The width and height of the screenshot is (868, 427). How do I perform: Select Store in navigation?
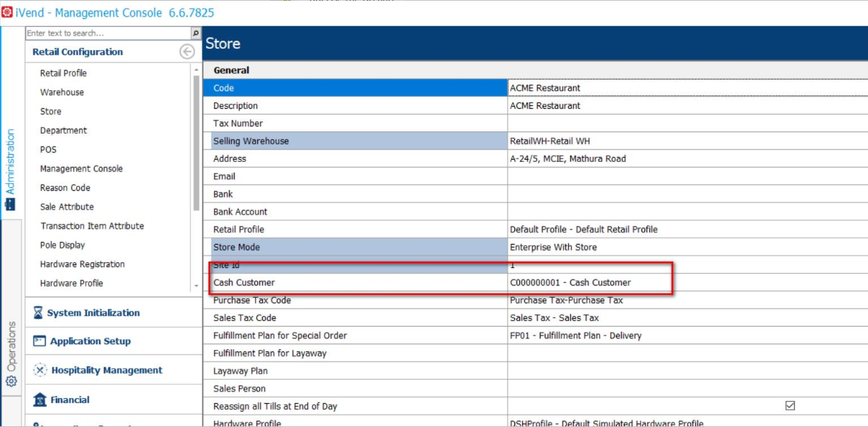tap(50, 111)
